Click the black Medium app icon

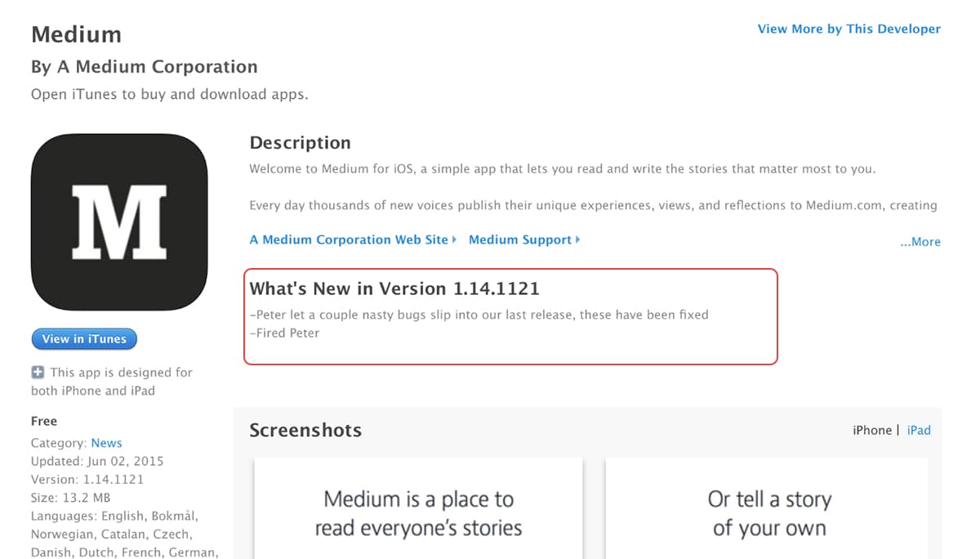point(119,222)
